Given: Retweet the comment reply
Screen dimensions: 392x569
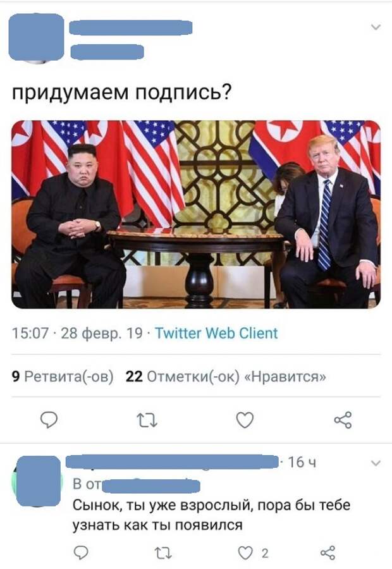Looking at the screenshot, I should click(163, 553).
